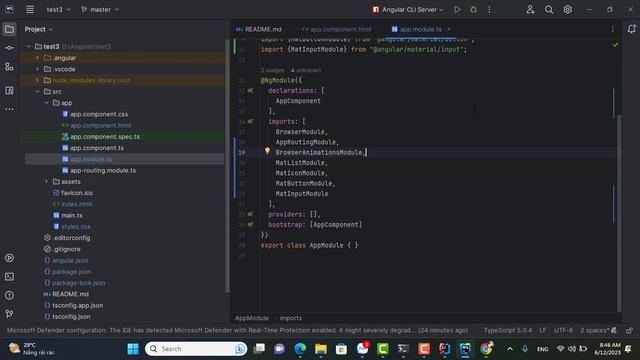Open editor tabs options menu
This screenshot has height=360, width=640.
(612, 29)
